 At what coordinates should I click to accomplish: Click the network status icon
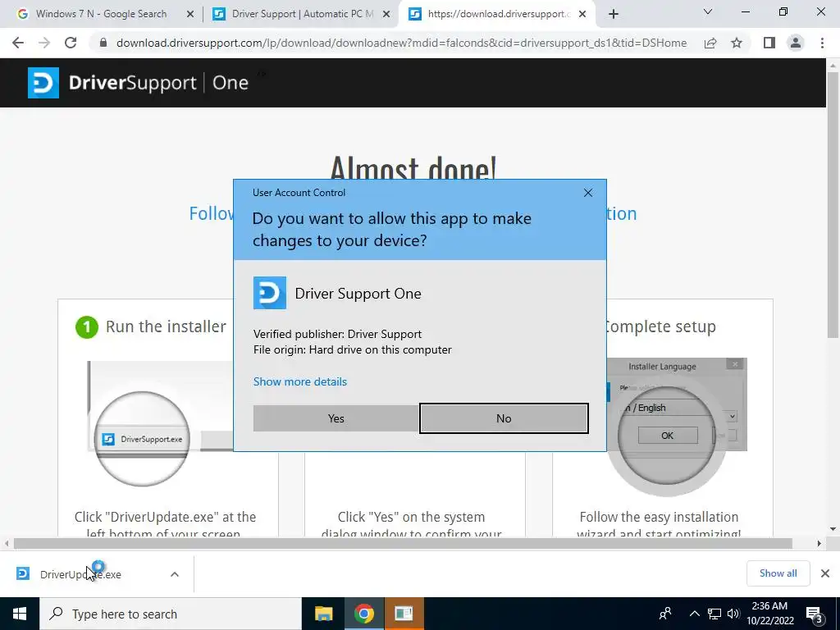(714, 614)
